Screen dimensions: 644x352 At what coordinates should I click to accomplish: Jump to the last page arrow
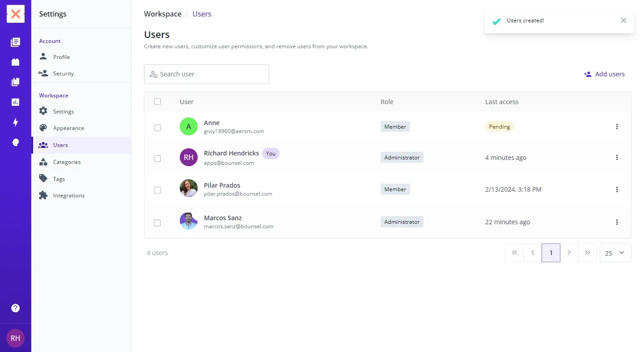pos(587,253)
